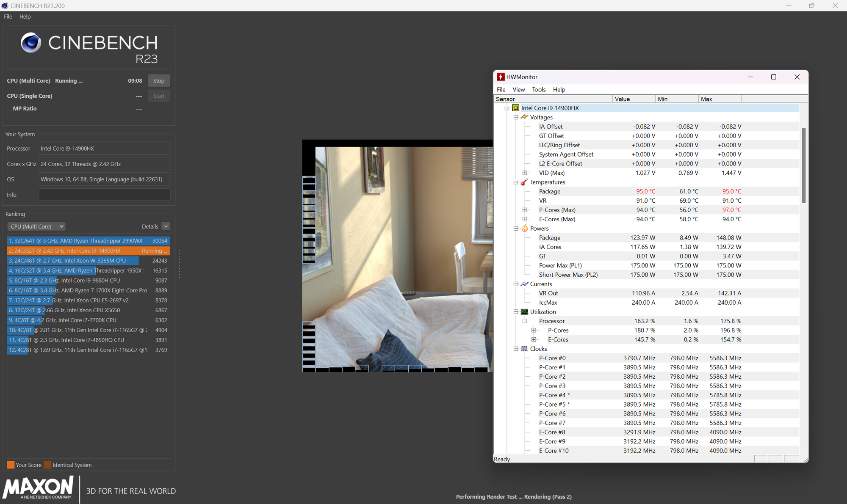Image resolution: width=847 pixels, height=504 pixels.
Task: Click the Powers flame icon
Action: pyautogui.click(x=525, y=229)
